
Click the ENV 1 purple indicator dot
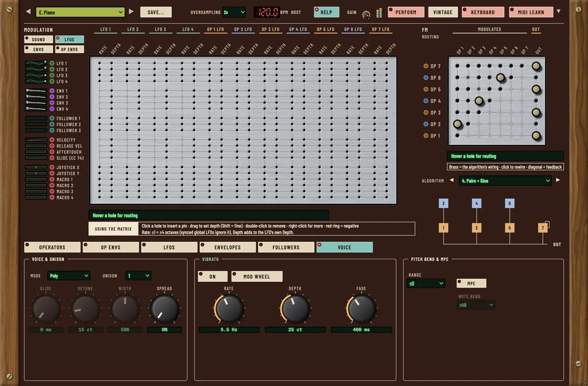tap(52, 91)
